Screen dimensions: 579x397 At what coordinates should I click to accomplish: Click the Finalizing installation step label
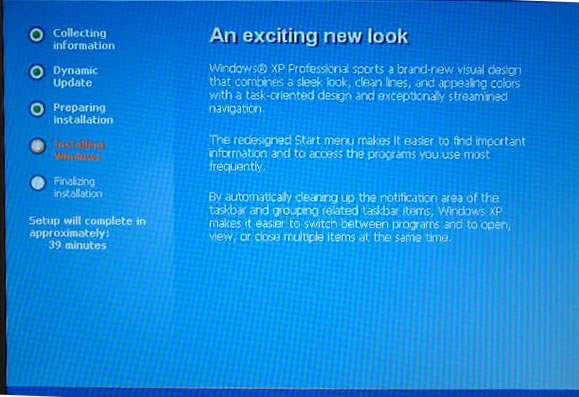[78, 187]
